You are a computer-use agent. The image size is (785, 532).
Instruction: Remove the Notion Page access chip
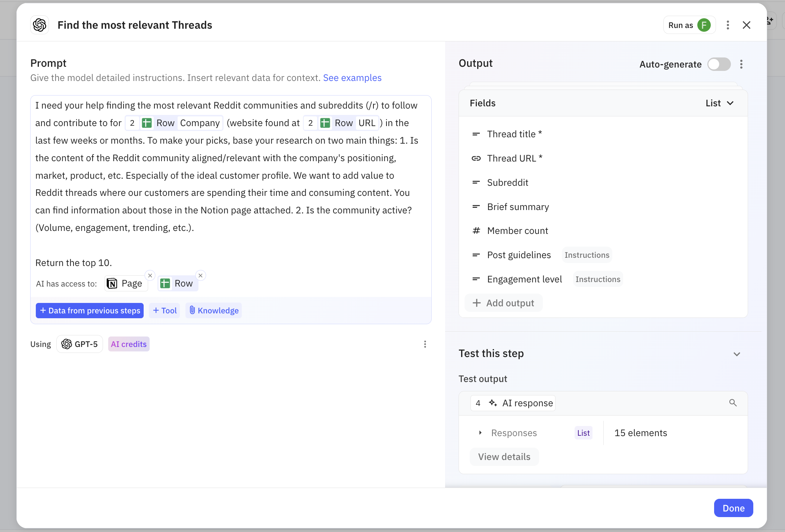[x=150, y=276]
